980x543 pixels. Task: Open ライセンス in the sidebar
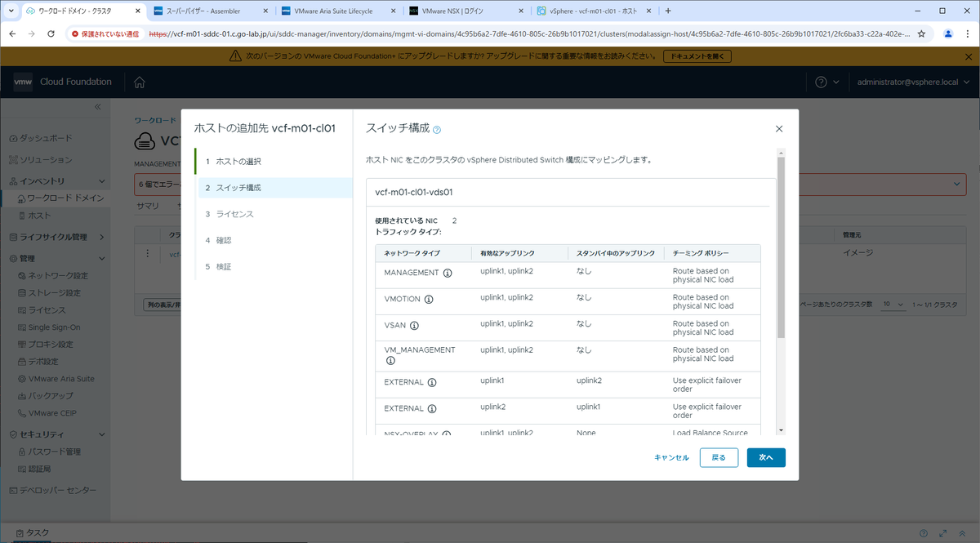click(x=47, y=309)
